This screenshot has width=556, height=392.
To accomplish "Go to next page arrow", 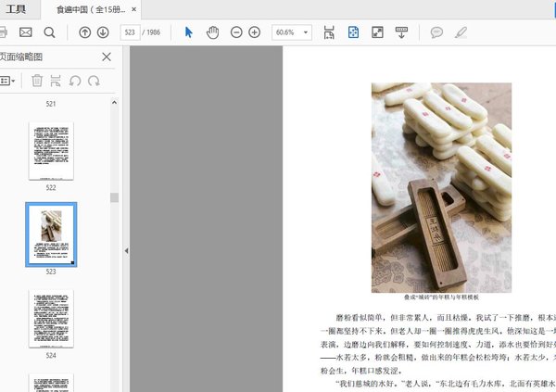I will point(103,32).
